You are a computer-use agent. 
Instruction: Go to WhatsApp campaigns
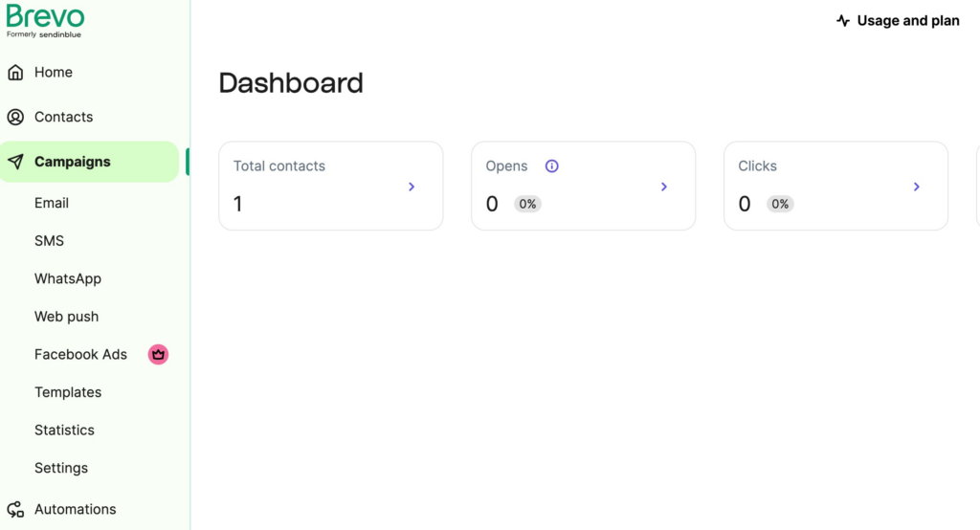pyautogui.click(x=67, y=279)
